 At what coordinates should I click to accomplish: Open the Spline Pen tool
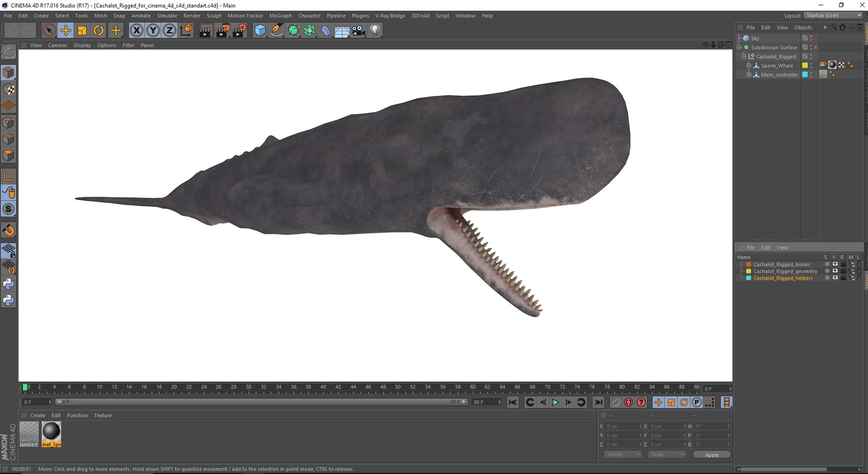277,31
